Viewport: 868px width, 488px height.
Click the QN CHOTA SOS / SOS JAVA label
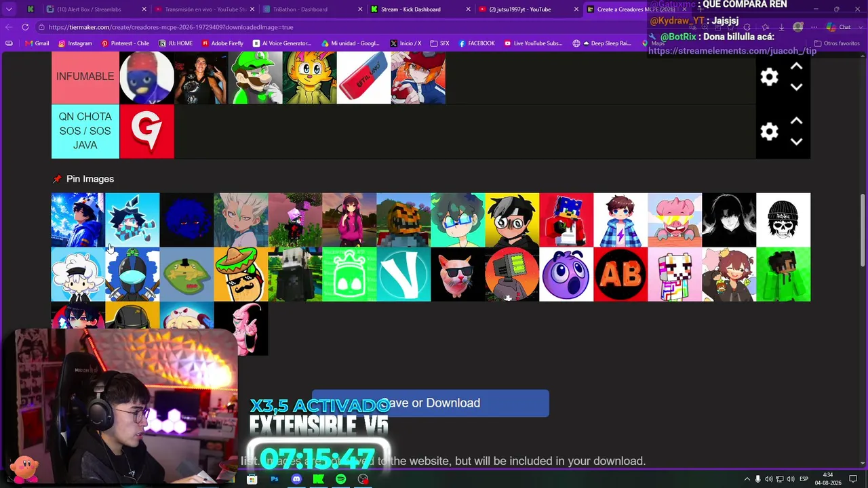coord(85,131)
